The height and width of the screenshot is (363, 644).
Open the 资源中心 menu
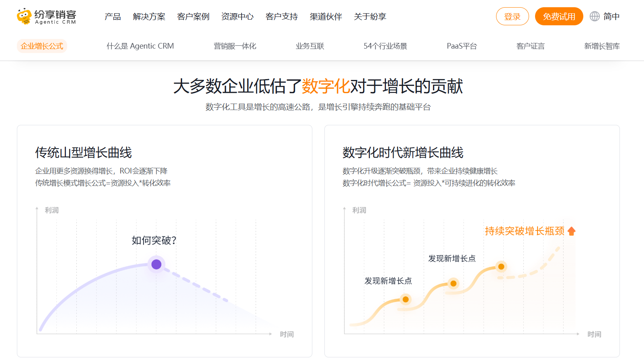click(238, 16)
